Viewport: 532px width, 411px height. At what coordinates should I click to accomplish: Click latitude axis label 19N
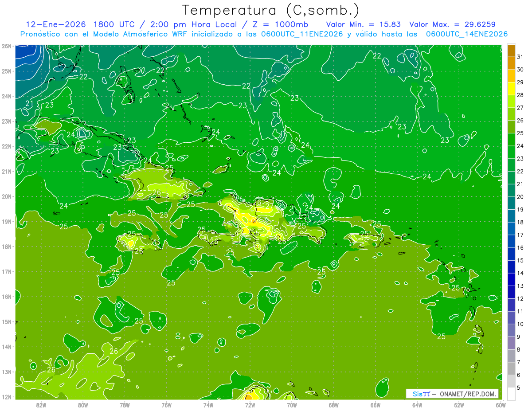coord(6,221)
